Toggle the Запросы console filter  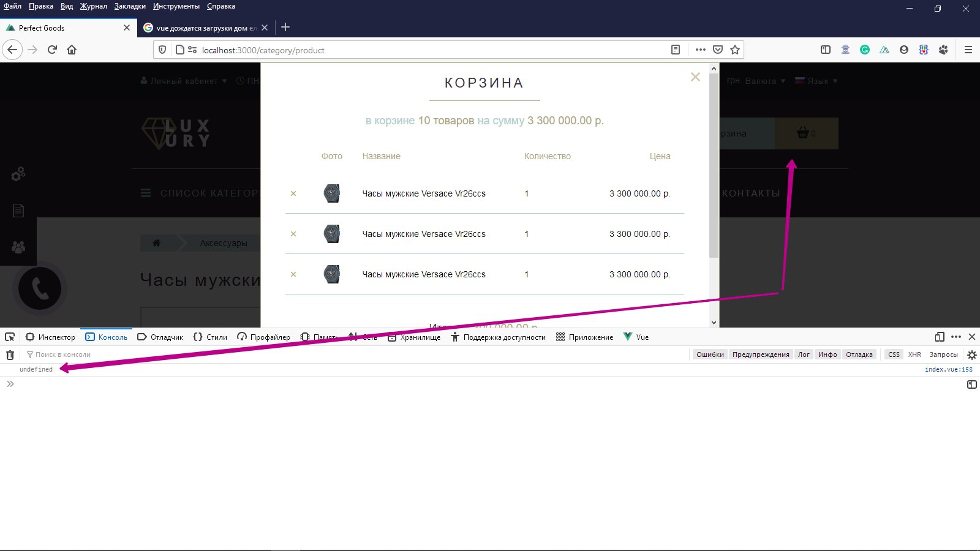(943, 354)
